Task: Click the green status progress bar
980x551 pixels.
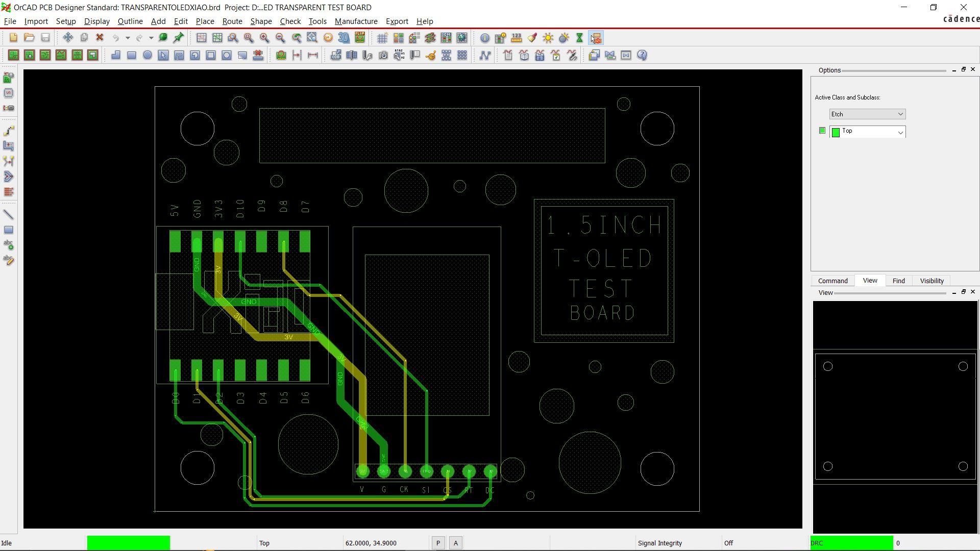Action: point(129,543)
